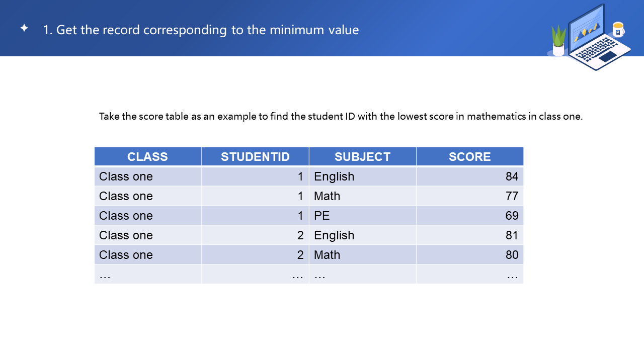Viewport: 644px width, 362px height.
Task: Select the English cell in the row scoring 84
Action: click(362, 176)
